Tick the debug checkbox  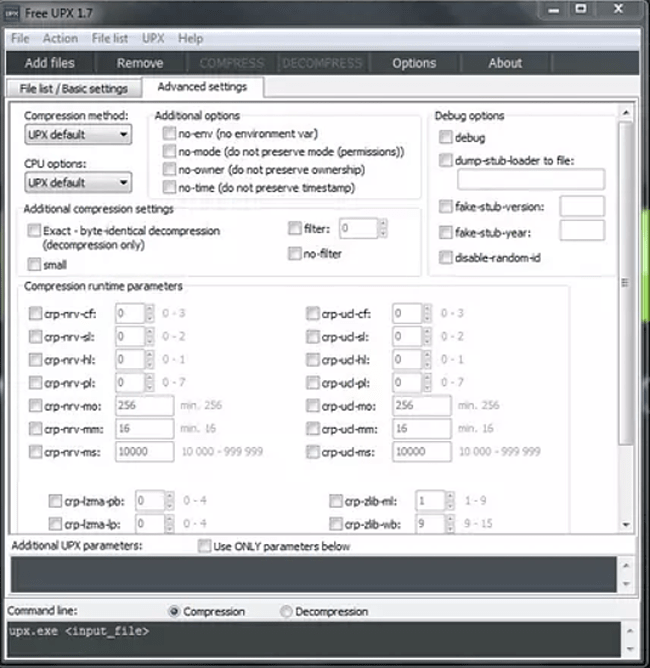click(x=445, y=137)
